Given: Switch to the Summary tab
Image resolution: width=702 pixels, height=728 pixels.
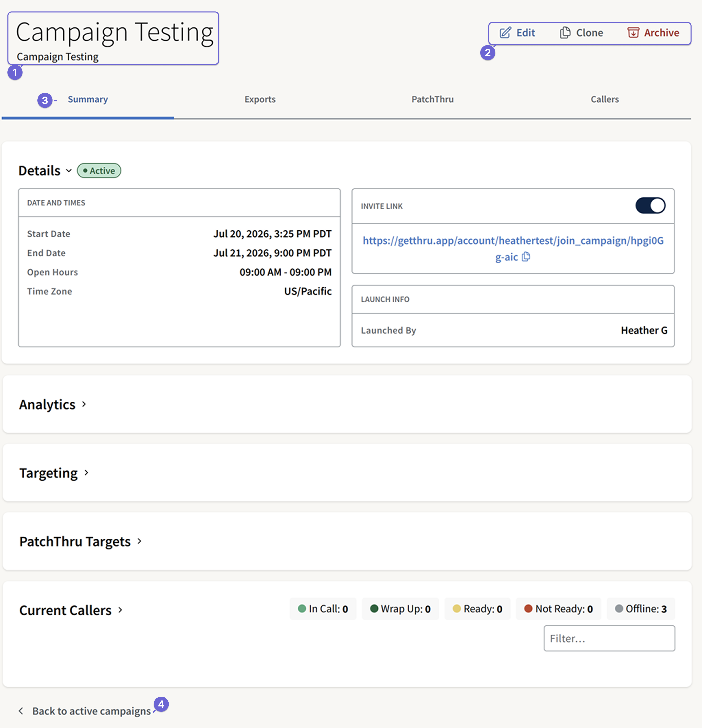Looking at the screenshot, I should (88, 99).
